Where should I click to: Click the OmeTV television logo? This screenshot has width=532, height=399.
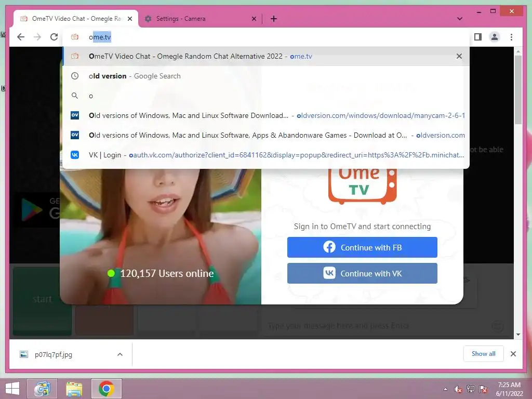362,186
